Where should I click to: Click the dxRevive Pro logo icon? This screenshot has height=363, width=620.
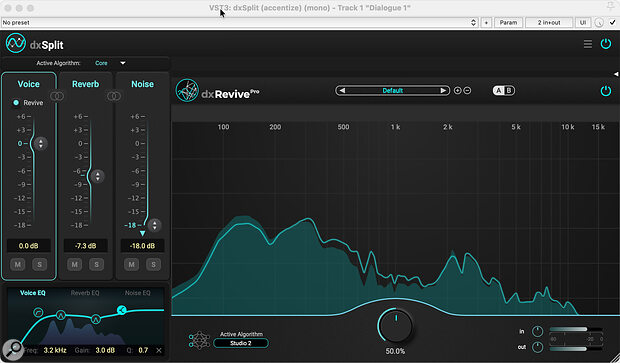(187, 91)
